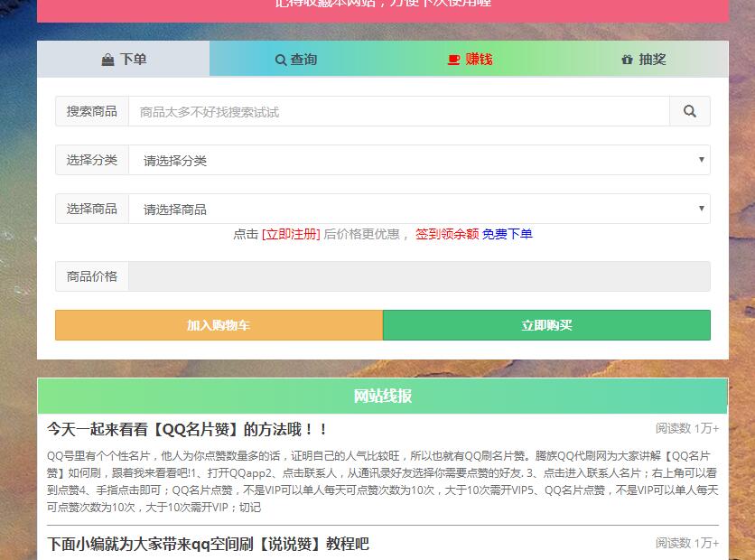Click the red coffee cup icon beside 赚钱
This screenshot has height=560, width=755.
coord(453,60)
